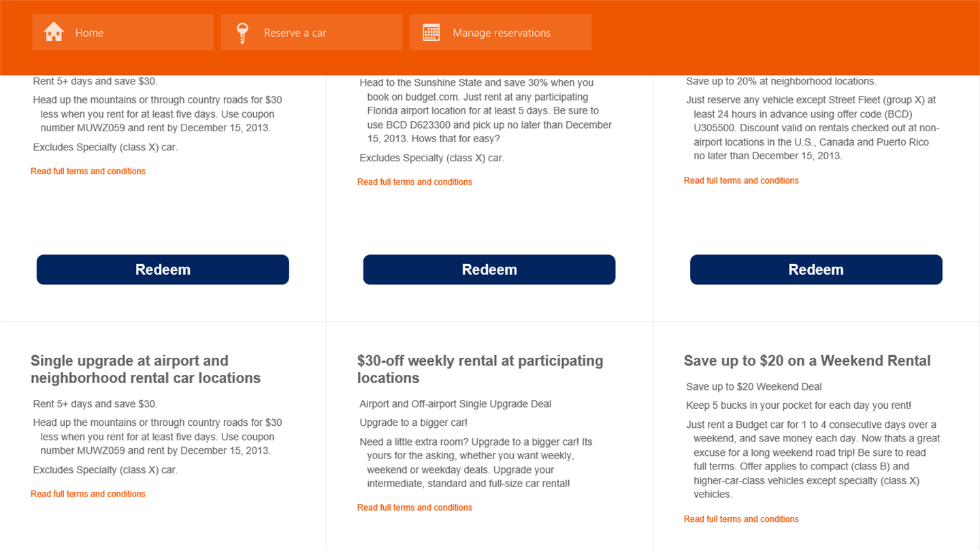The image size is (980, 551).
Task: Select the Single upgrade at airport heading
Action: pos(145,369)
